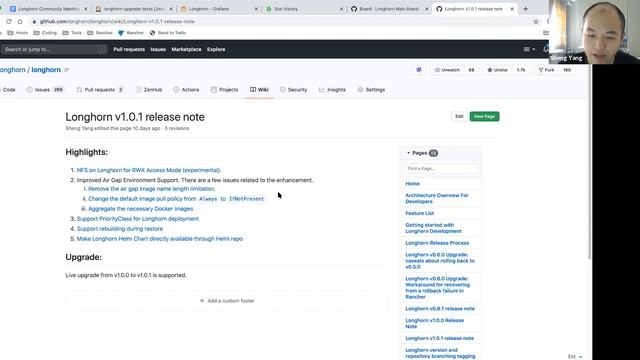The image size is (640, 360).
Task: Focus the GitHub search or jump to field
Action: tap(53, 49)
